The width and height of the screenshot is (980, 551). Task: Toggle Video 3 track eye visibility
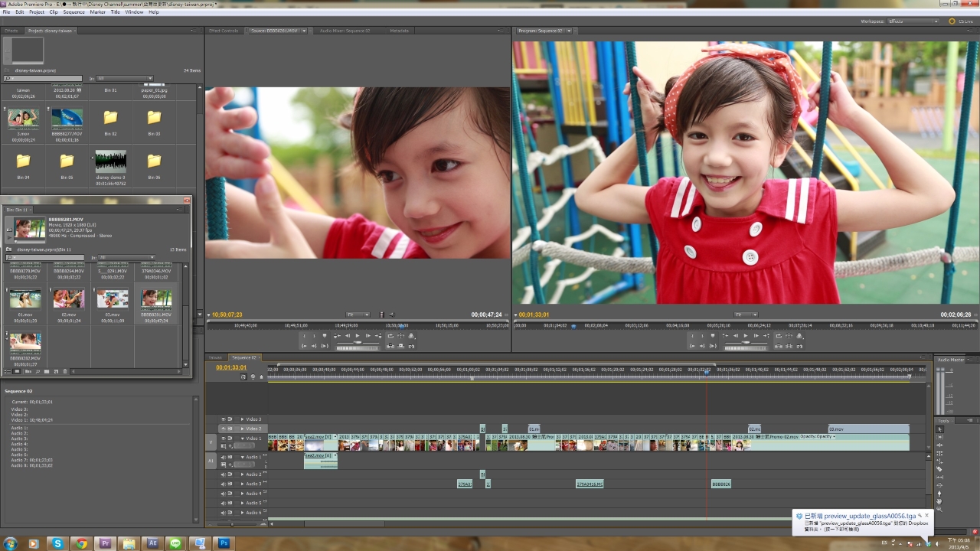224,419
